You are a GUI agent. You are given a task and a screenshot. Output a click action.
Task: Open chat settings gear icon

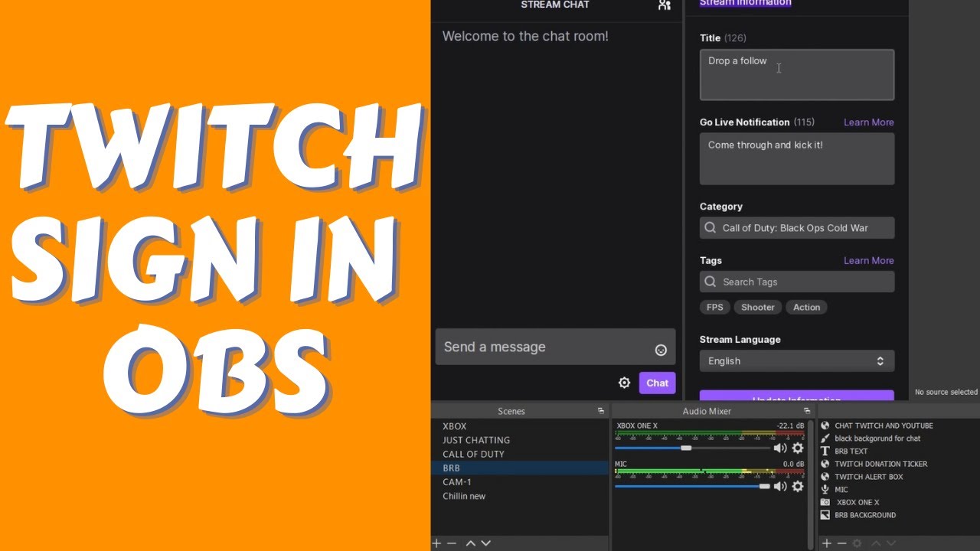coord(624,383)
